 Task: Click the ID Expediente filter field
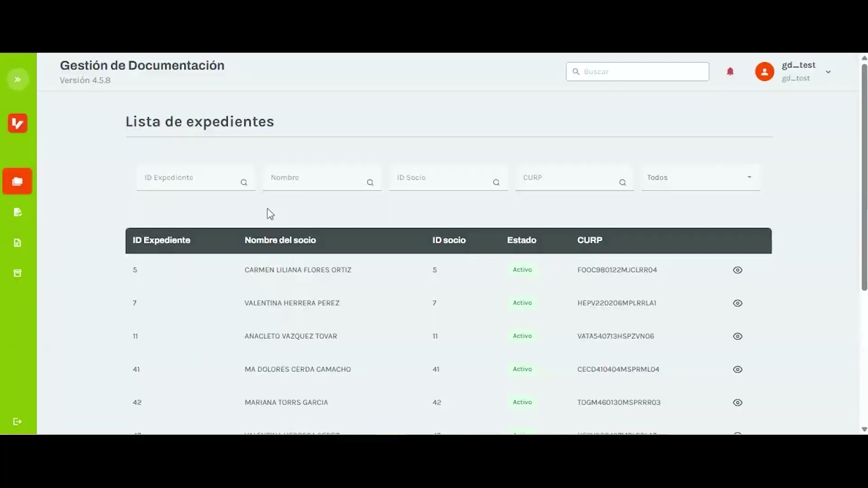(196, 178)
